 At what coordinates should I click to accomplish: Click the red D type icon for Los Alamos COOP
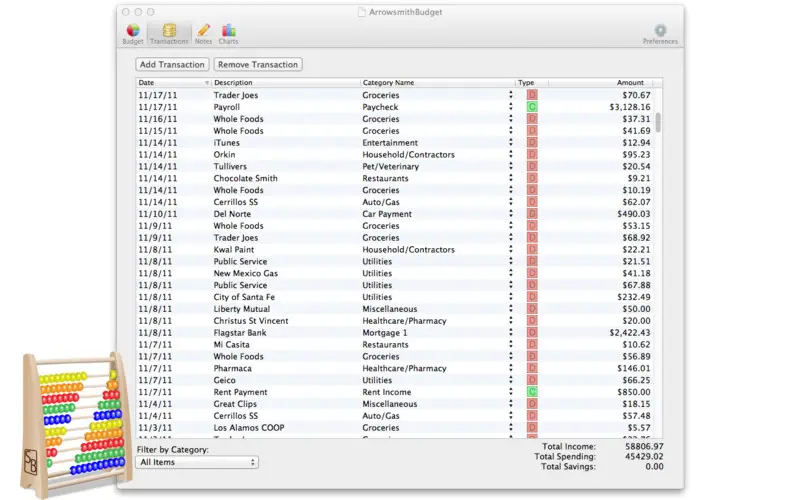coord(532,428)
